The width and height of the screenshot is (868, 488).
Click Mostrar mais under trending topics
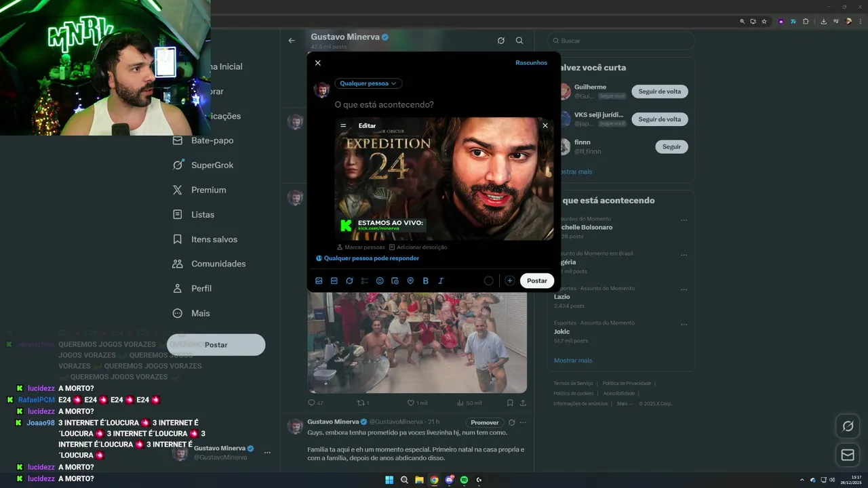573,361
